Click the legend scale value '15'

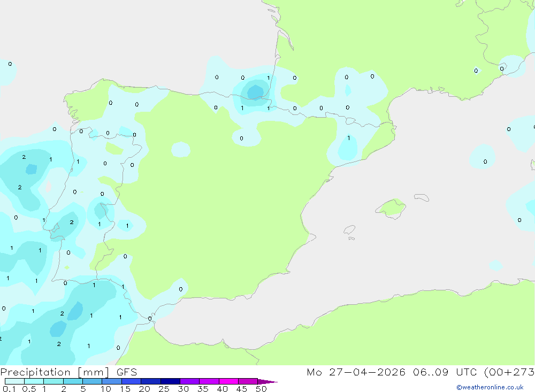pos(125,389)
